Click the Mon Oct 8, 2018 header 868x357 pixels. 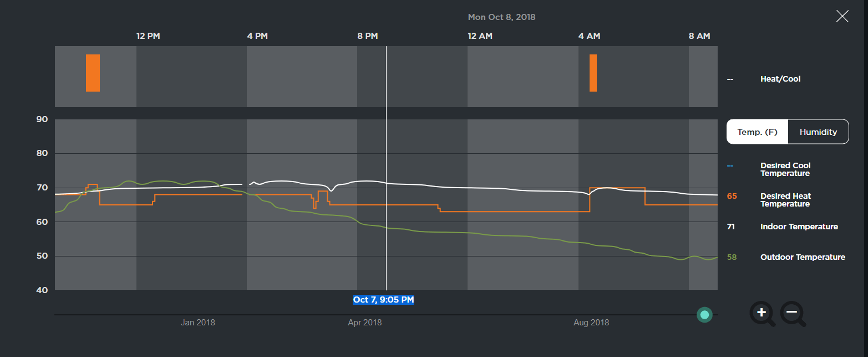pyautogui.click(x=501, y=17)
